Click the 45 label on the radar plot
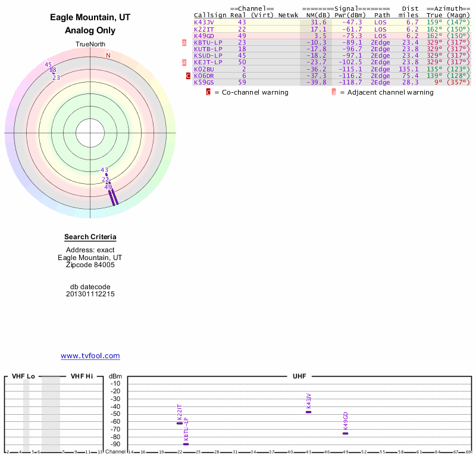This screenshot has width=476, height=457. [x=48, y=64]
